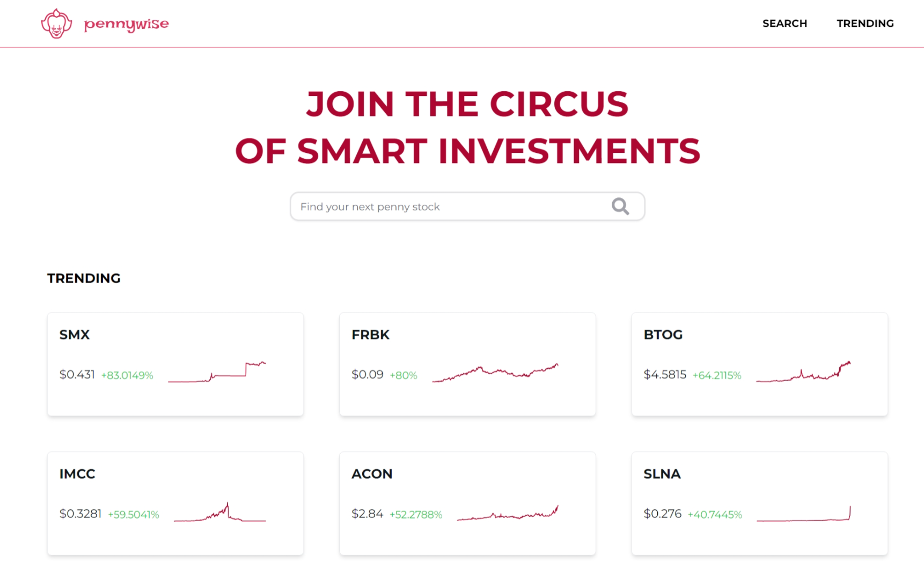
Task: Click the ACON $2.84 price label
Action: pos(367,514)
